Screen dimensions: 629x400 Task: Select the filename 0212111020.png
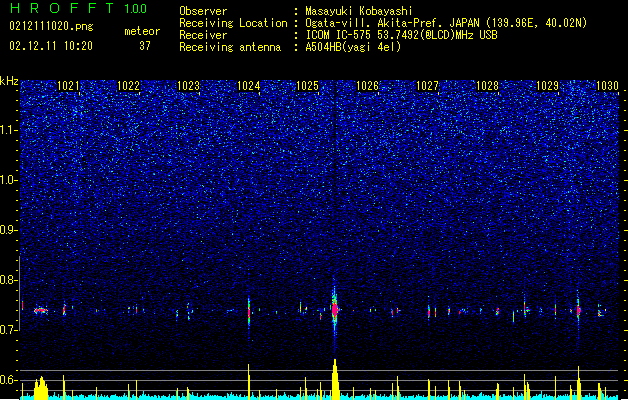tap(51, 26)
